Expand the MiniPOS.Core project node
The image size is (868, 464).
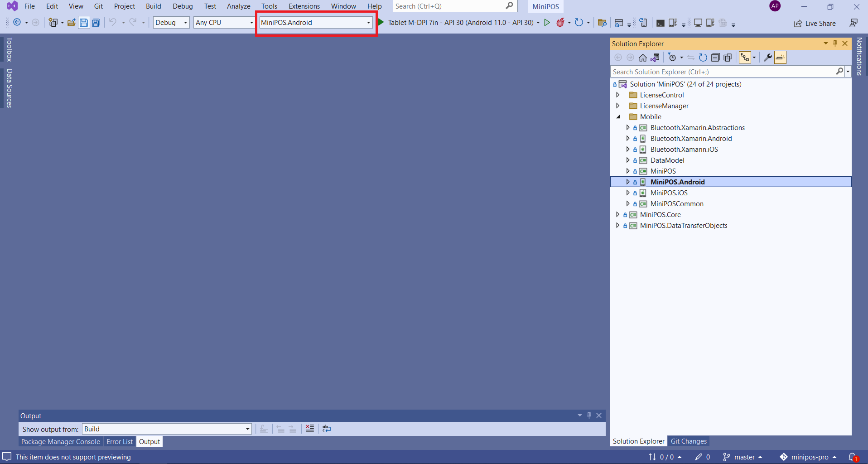pyautogui.click(x=618, y=214)
